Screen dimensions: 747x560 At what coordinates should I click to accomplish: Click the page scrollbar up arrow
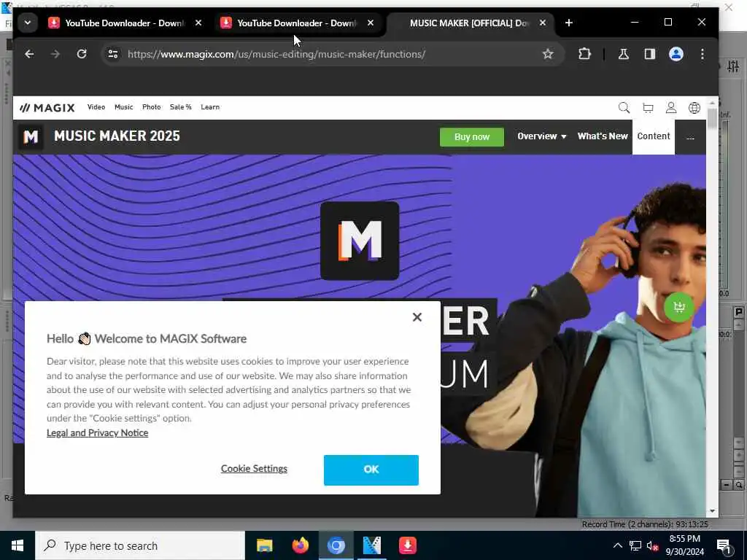[712, 103]
